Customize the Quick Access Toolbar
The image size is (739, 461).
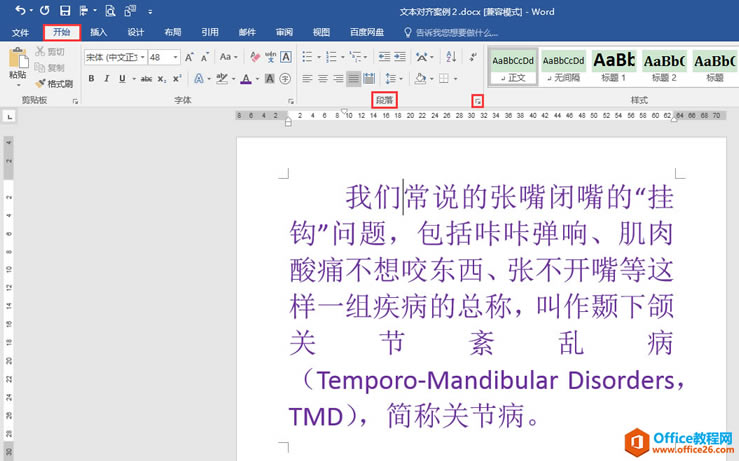coord(150,12)
